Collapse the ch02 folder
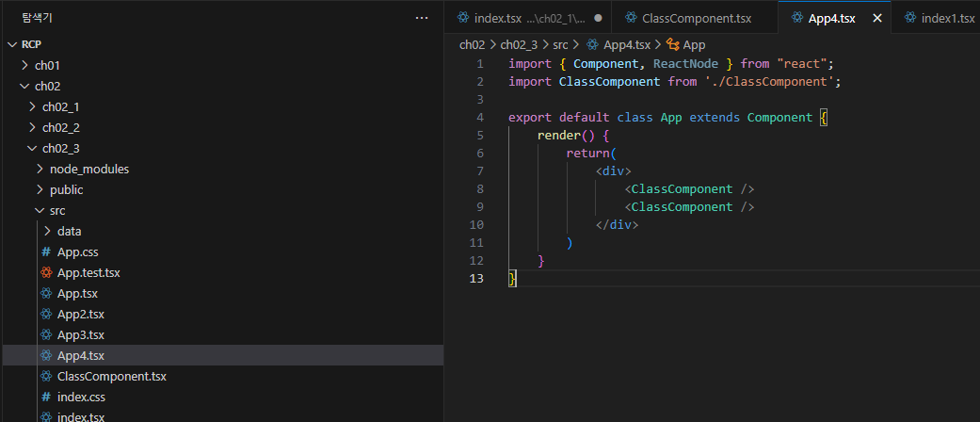Viewport: 980px width, 422px height. click(x=24, y=87)
